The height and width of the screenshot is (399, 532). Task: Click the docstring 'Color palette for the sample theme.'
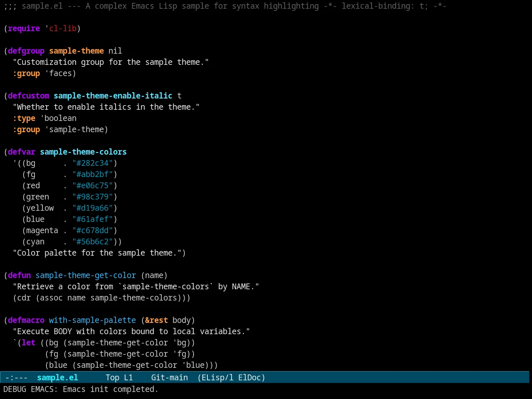point(97,253)
